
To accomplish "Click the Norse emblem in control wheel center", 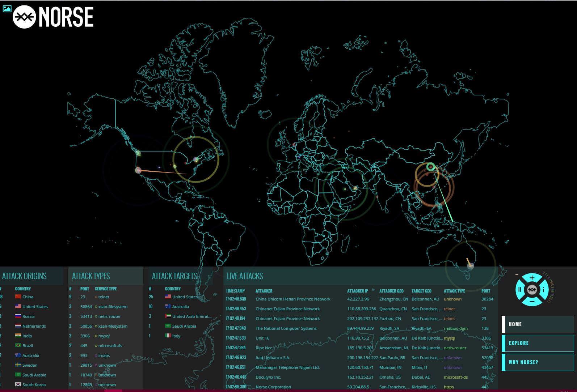I will click(532, 290).
